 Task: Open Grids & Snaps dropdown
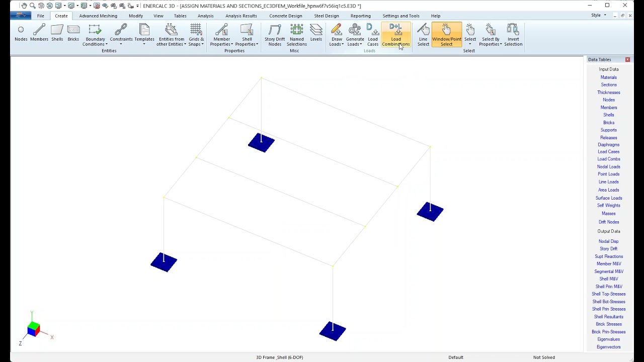(x=196, y=35)
